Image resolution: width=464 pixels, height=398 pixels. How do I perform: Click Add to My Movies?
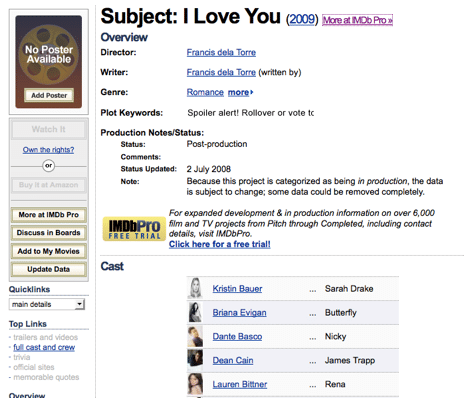(49, 251)
